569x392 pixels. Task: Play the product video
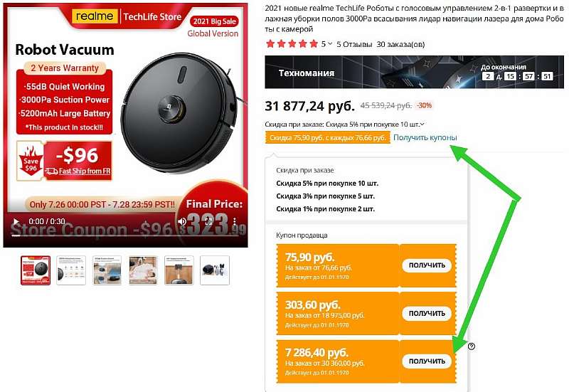pyautogui.click(x=16, y=221)
